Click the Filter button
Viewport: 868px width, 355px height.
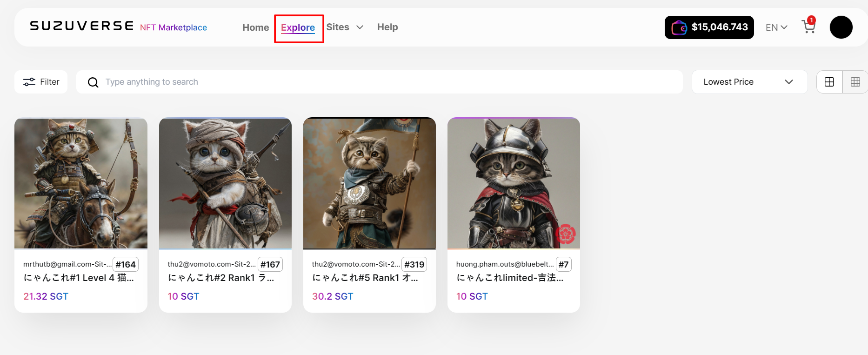(41, 82)
